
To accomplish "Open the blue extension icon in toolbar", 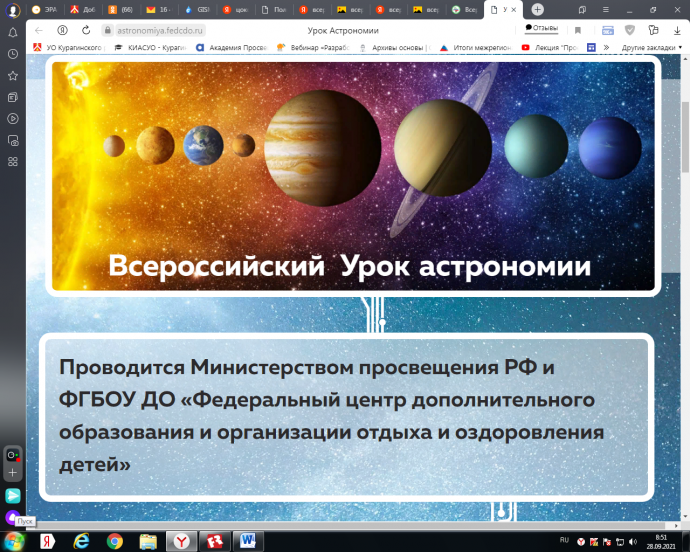I will tap(608, 30).
